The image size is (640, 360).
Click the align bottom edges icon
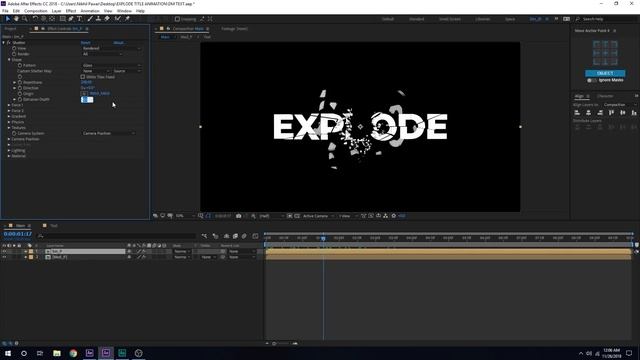[x=634, y=113]
